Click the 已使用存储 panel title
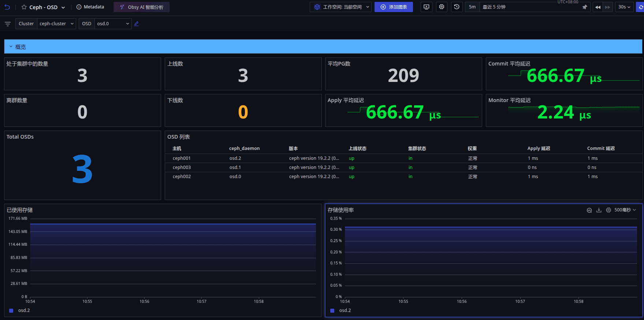Image resolution: width=644 pixels, height=320 pixels. [19, 210]
